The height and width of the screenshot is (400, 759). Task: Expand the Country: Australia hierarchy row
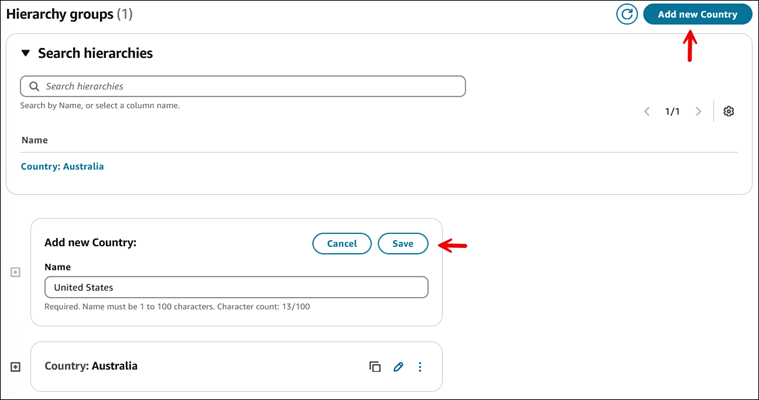15,367
